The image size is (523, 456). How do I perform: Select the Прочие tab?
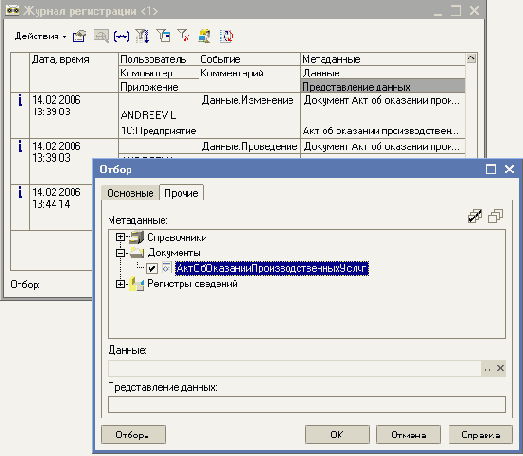(x=181, y=193)
